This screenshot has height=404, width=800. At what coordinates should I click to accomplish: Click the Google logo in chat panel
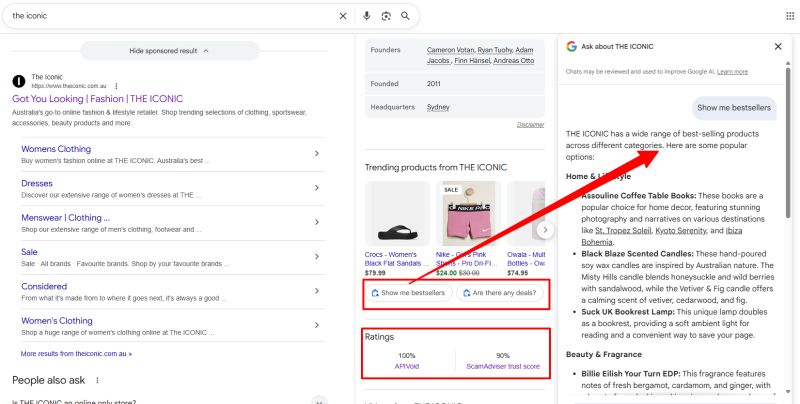coord(571,46)
